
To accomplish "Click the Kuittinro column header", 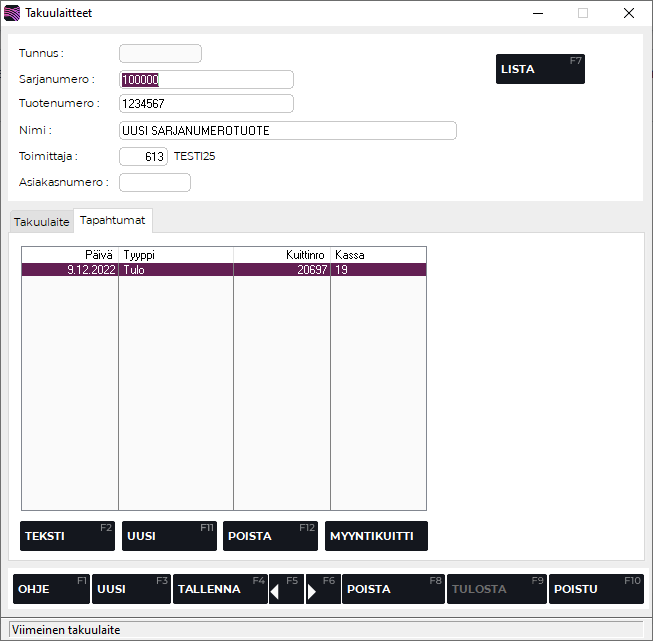I will coord(281,255).
